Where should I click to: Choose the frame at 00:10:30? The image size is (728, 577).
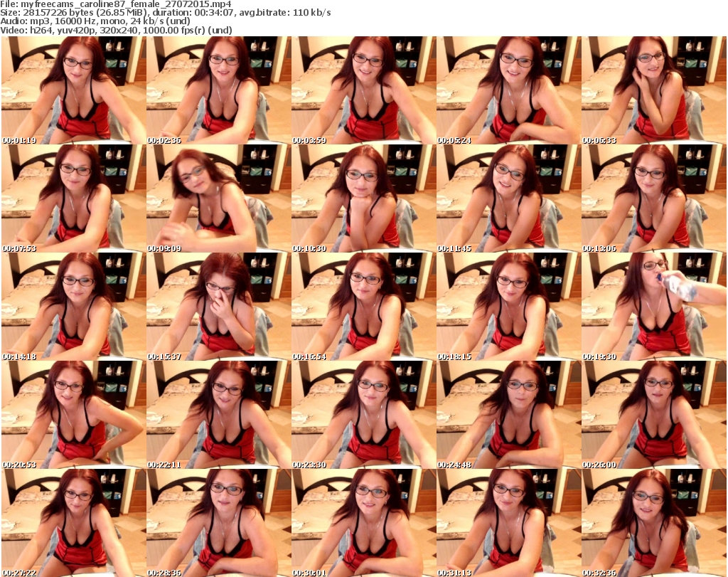363,198
